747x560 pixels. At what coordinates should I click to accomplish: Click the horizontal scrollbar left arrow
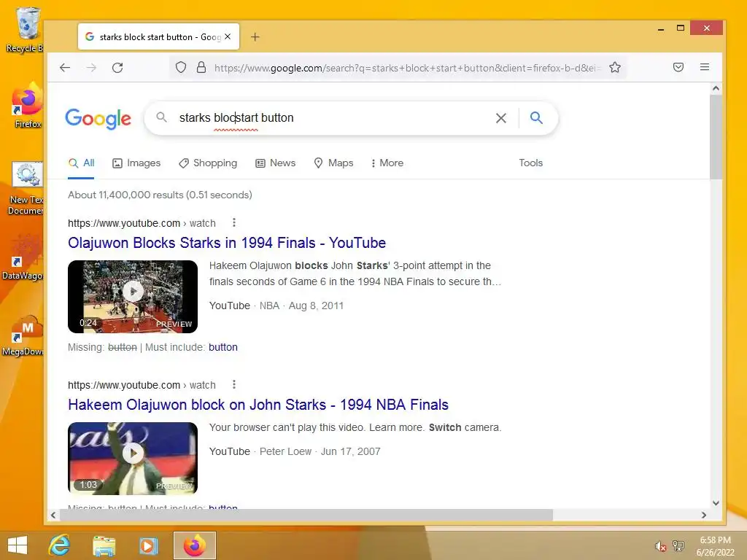(53, 515)
